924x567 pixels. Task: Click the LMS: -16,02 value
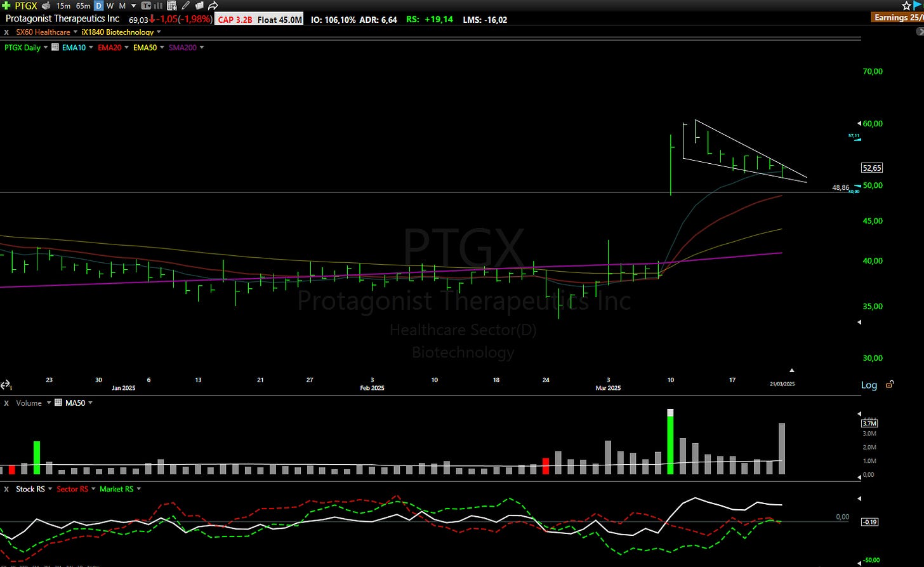[485, 20]
